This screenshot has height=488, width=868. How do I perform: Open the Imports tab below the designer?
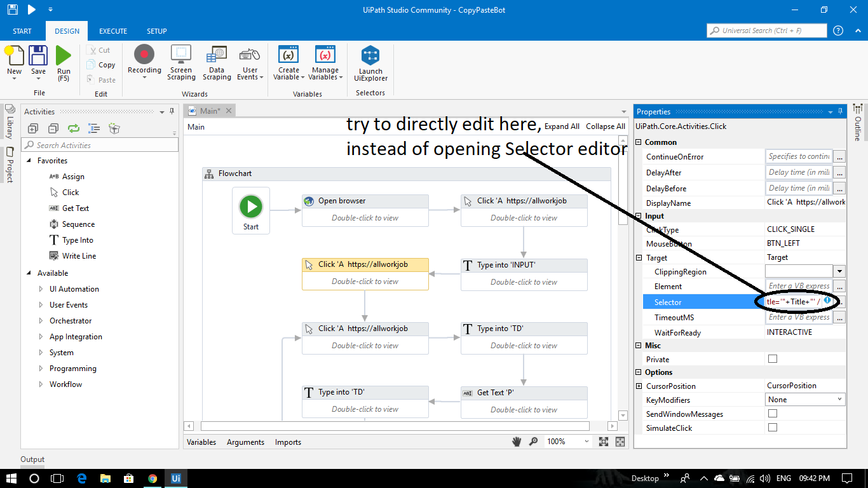click(288, 442)
